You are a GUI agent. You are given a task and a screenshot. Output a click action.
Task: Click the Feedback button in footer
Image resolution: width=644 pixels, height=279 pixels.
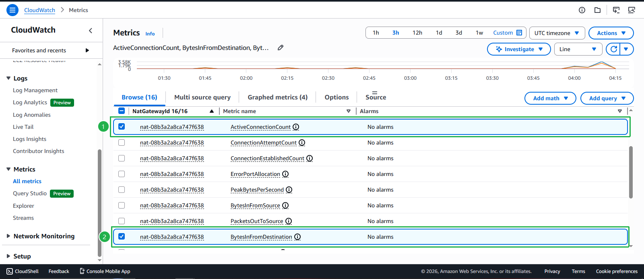point(59,271)
